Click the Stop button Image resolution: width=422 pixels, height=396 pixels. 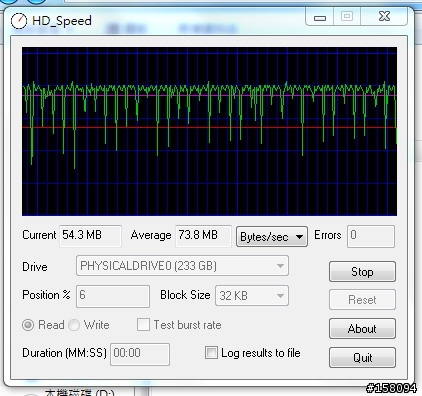[x=362, y=272]
